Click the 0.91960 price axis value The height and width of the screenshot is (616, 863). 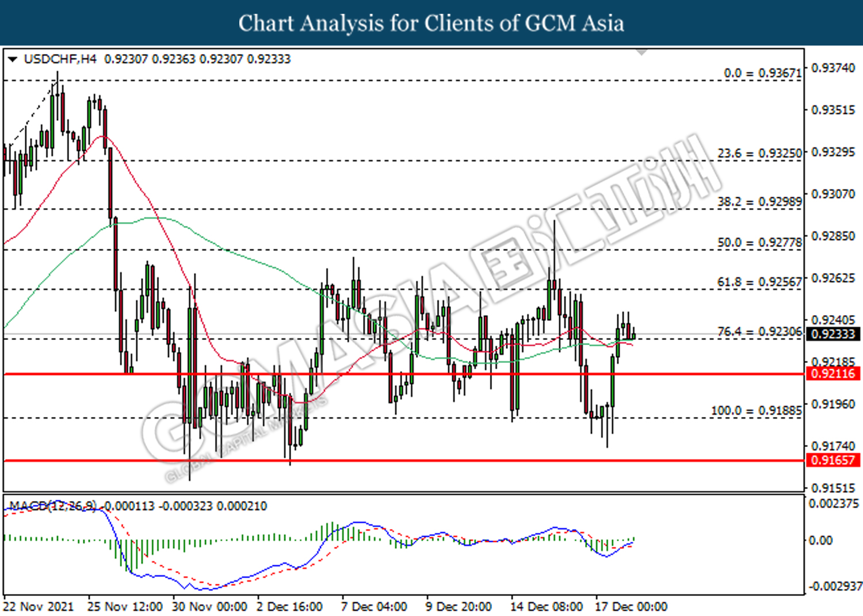click(x=833, y=404)
